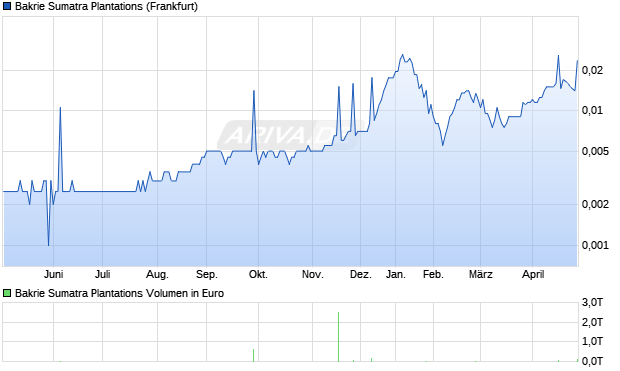Click the green legend square for Volumen
The width and height of the screenshot is (620, 371).
point(7,293)
